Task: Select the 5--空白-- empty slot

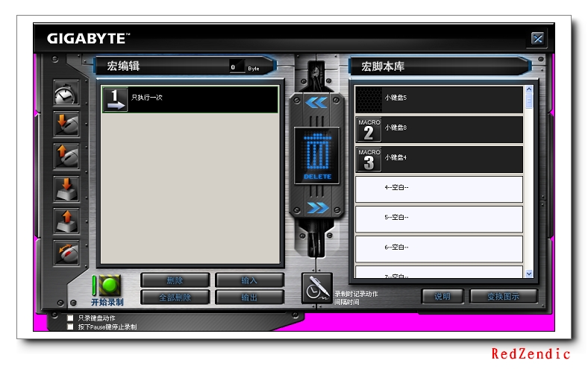Action: pos(439,219)
